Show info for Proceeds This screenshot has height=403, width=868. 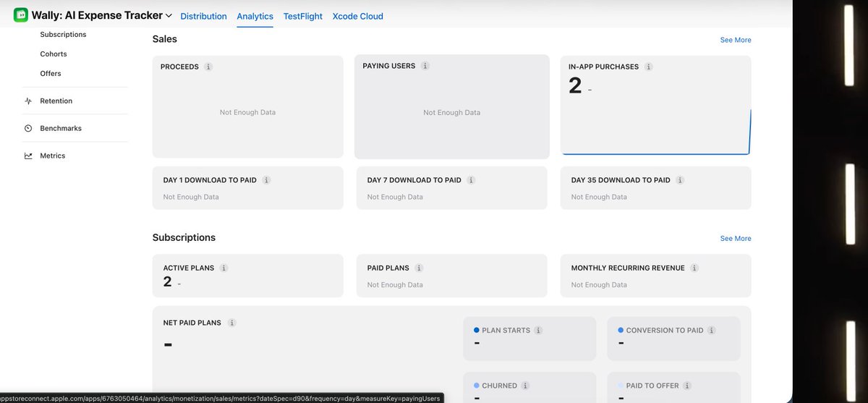click(x=208, y=67)
